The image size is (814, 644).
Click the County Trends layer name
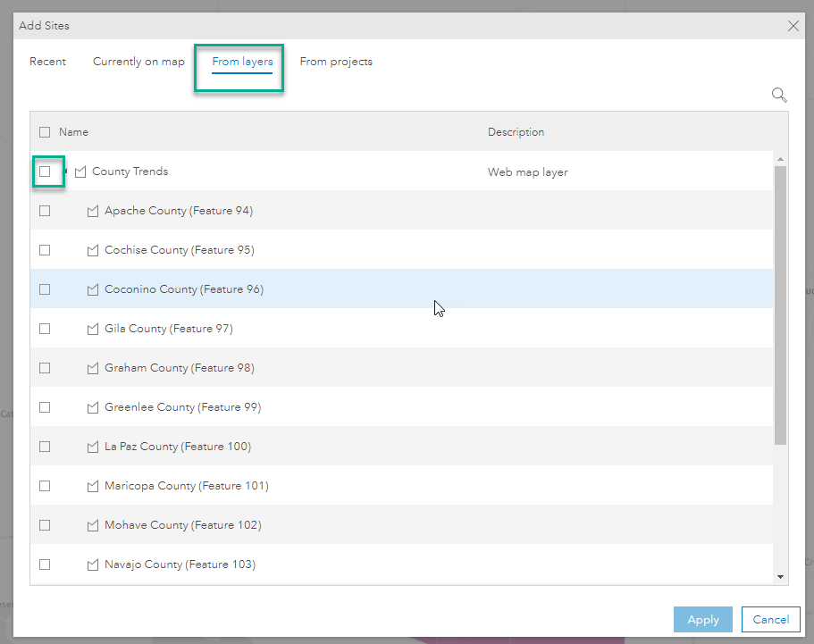[x=130, y=171]
